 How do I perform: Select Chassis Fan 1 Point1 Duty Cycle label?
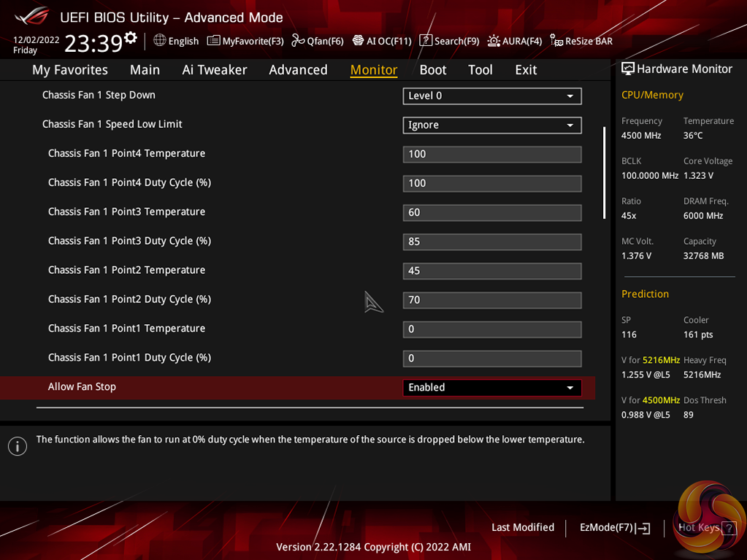[129, 358]
